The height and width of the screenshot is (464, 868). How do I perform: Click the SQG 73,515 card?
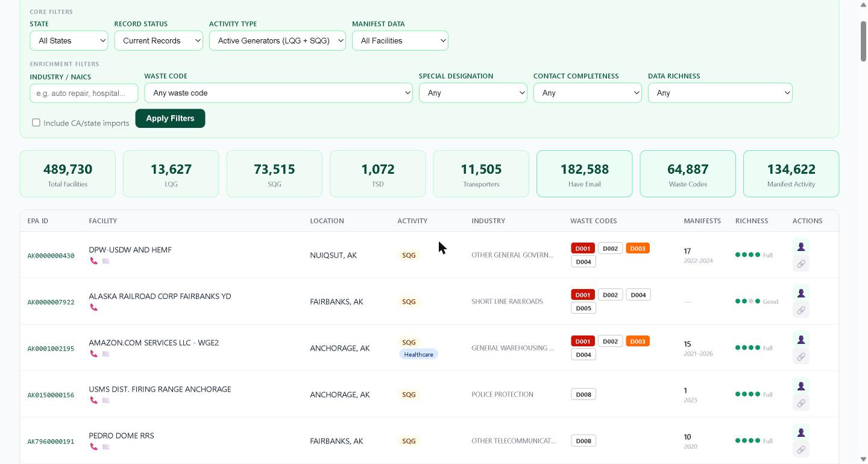click(x=274, y=174)
